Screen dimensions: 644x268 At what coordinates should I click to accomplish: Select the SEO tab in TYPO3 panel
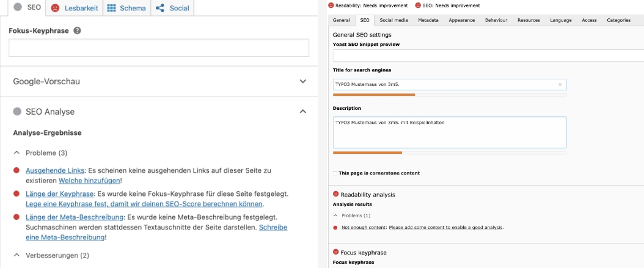[x=365, y=20]
